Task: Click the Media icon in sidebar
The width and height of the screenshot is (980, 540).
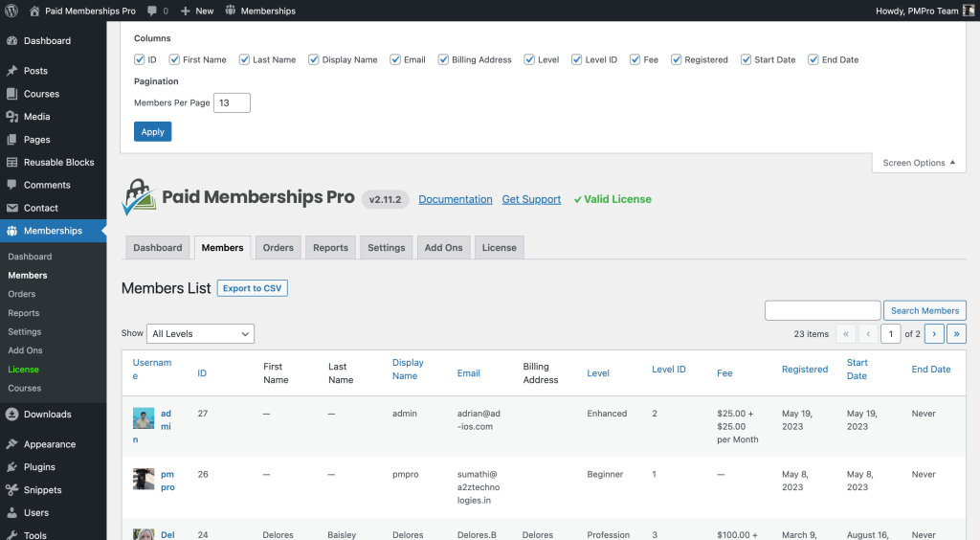Action: (x=11, y=116)
